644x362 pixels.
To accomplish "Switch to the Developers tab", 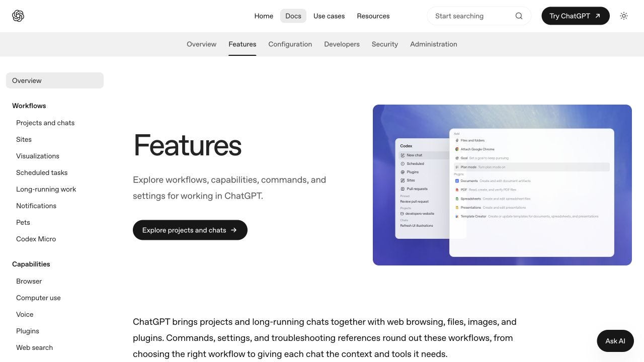I will point(342,44).
